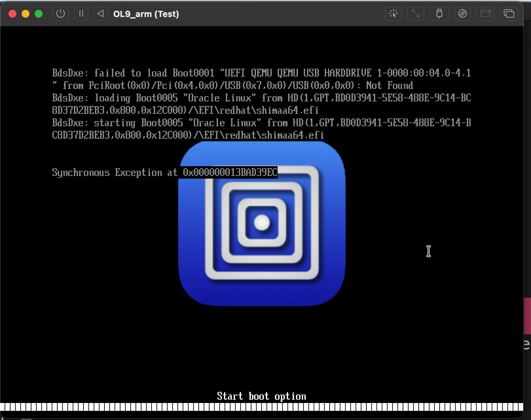Select the Start boot option label

(261, 396)
